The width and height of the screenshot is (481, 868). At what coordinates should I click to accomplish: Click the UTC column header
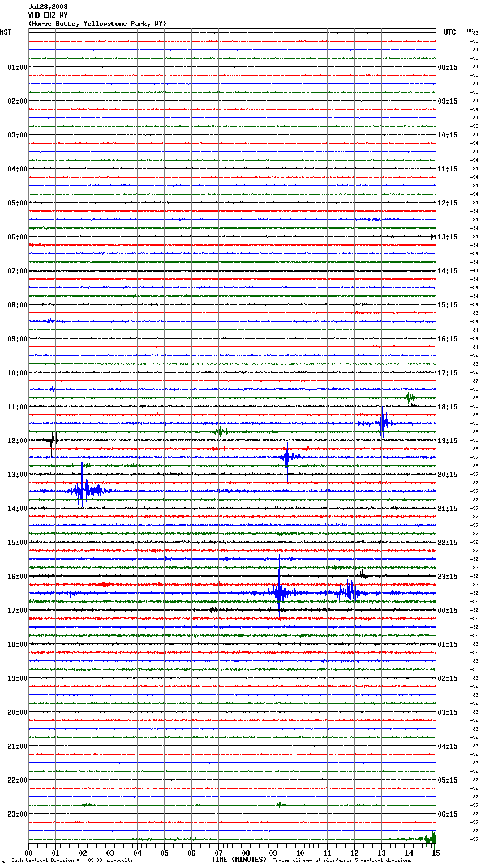coord(449,32)
